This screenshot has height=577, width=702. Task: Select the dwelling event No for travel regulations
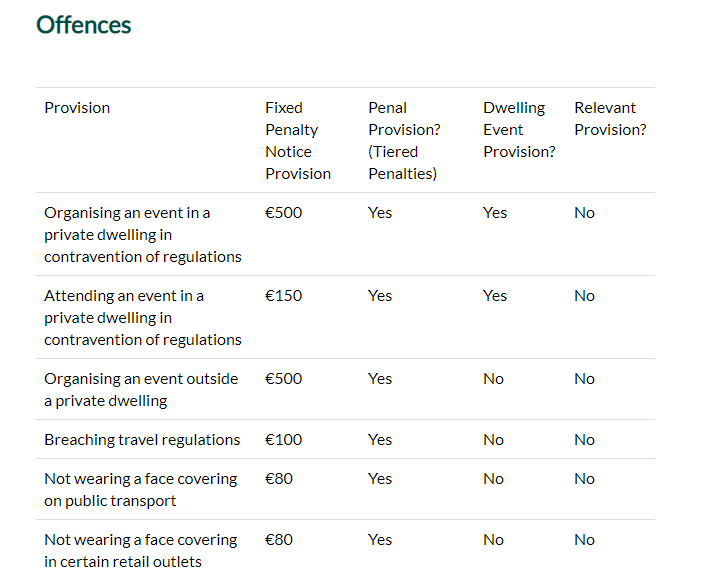coord(493,440)
